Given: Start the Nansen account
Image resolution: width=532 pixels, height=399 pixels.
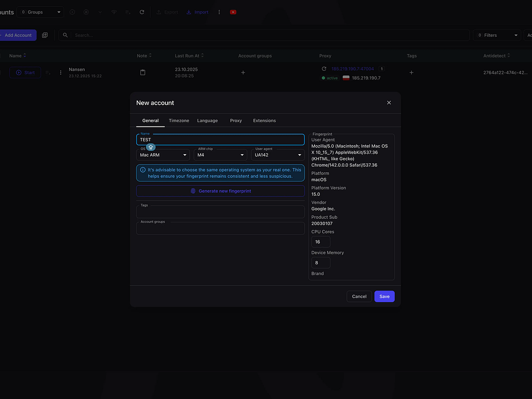Looking at the screenshot, I should [25, 72].
